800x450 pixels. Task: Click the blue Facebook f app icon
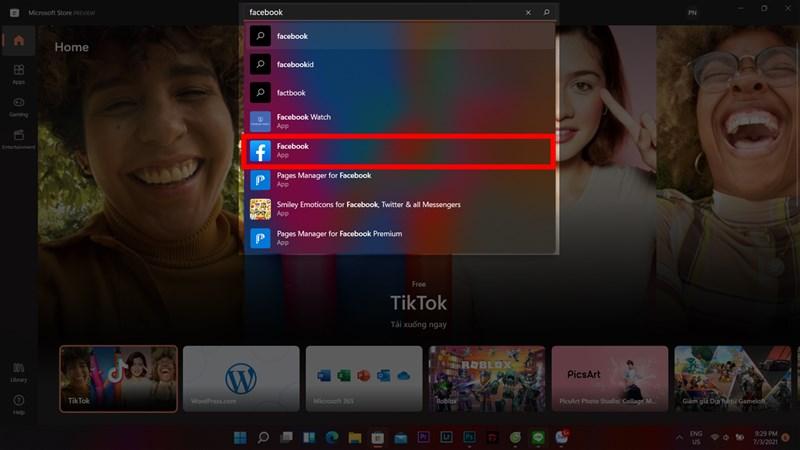click(260, 152)
